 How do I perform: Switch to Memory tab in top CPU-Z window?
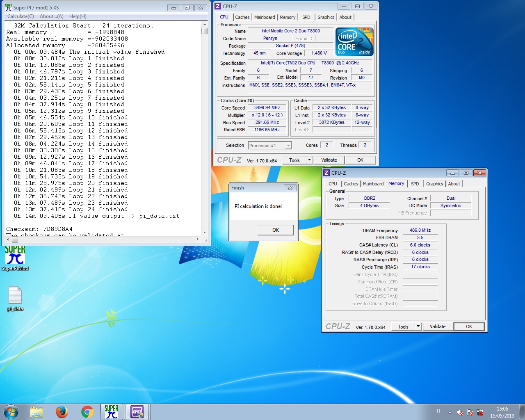pos(288,17)
